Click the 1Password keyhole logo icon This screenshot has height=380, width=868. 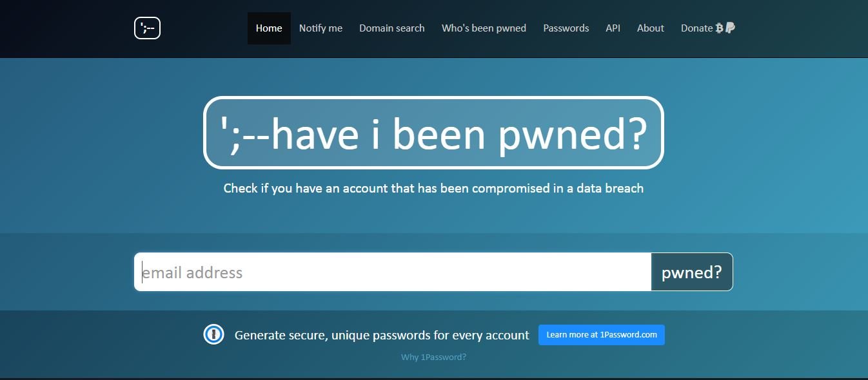click(213, 334)
